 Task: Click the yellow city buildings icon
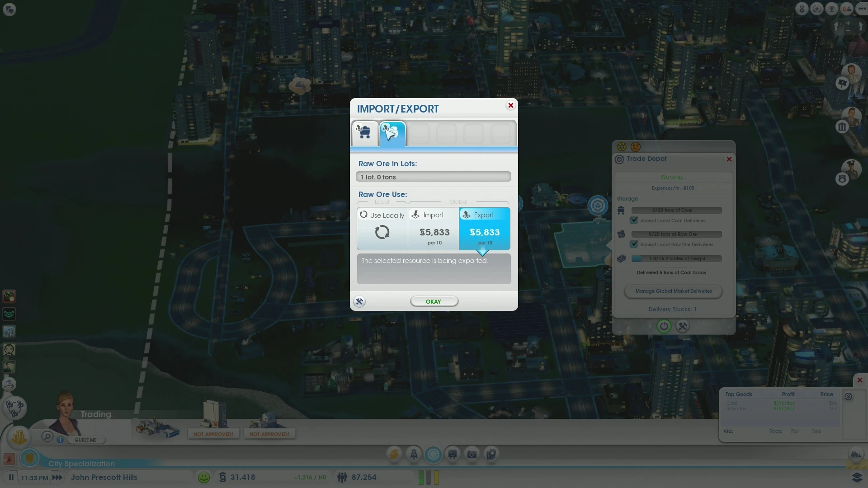click(19, 437)
